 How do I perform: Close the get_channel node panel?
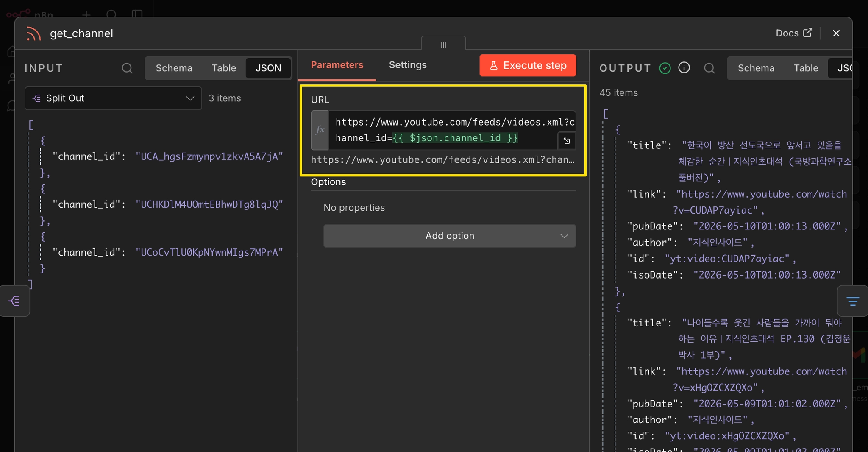pyautogui.click(x=836, y=33)
